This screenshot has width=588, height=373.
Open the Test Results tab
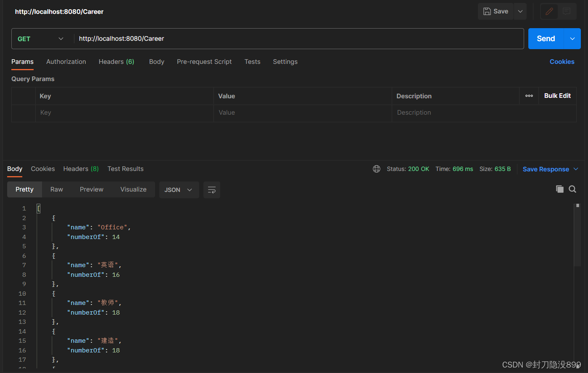tap(125, 169)
